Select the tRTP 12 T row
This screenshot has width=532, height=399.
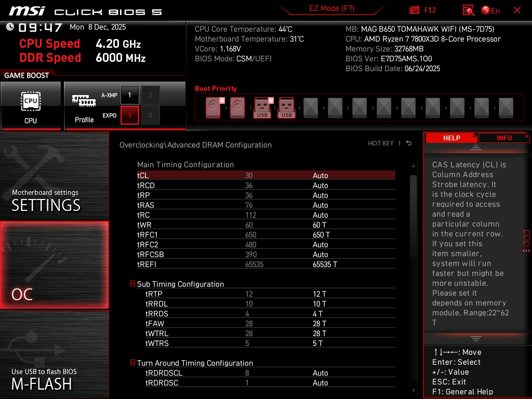tap(270, 294)
